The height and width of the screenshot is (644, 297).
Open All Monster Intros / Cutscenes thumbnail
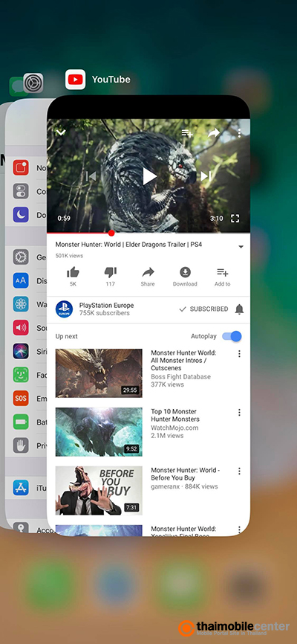(x=99, y=373)
